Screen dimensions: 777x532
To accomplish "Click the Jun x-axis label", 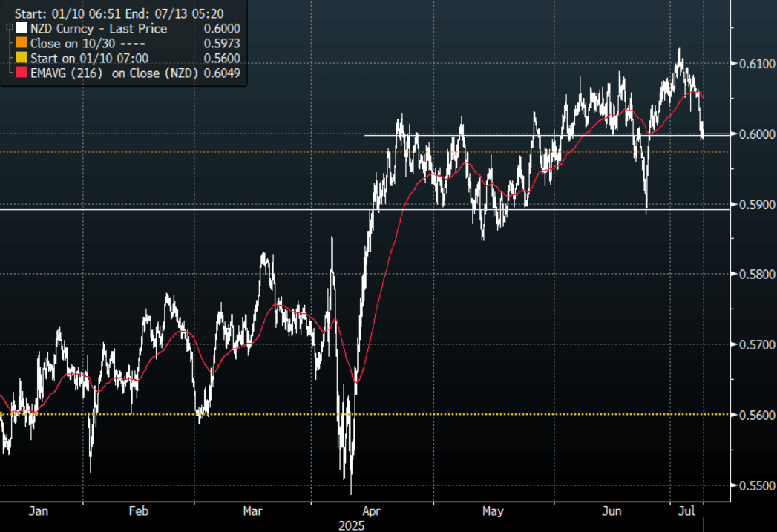I will [x=612, y=510].
